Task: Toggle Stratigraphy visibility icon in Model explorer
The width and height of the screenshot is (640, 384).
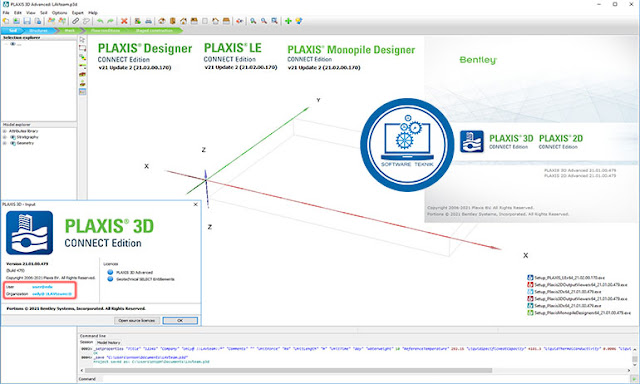Action: tap(13, 137)
